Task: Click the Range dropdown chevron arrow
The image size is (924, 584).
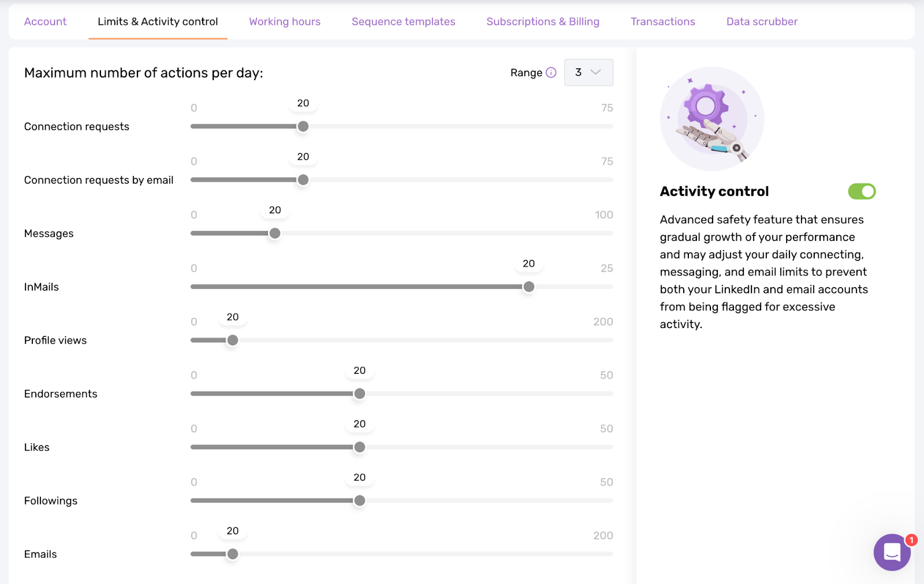Action: [x=597, y=72]
